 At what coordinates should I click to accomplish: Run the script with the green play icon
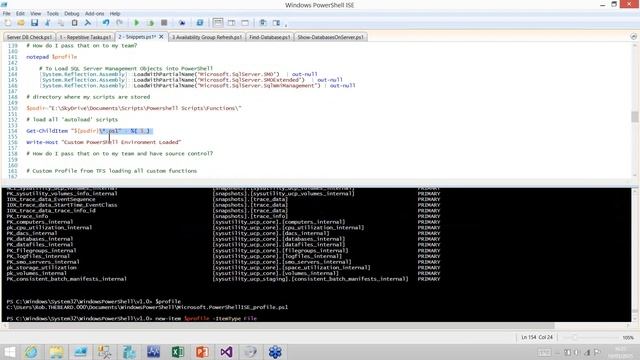(x=137, y=23)
